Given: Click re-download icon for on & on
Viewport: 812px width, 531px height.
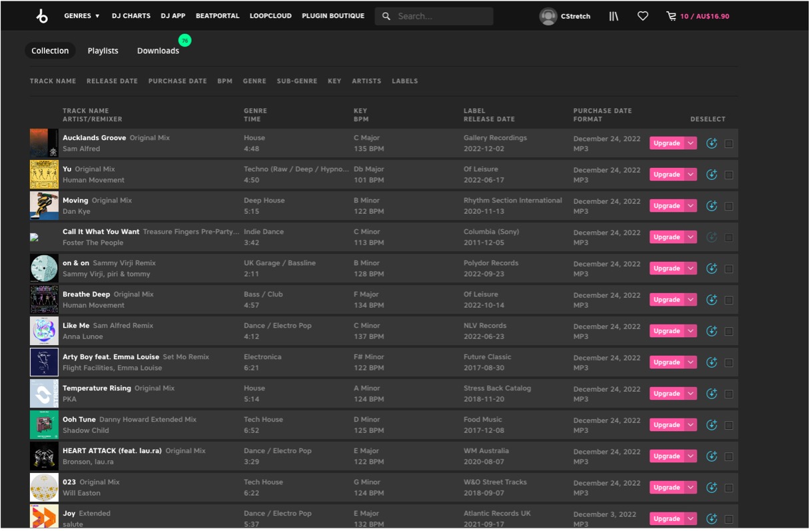Looking at the screenshot, I should click(711, 268).
